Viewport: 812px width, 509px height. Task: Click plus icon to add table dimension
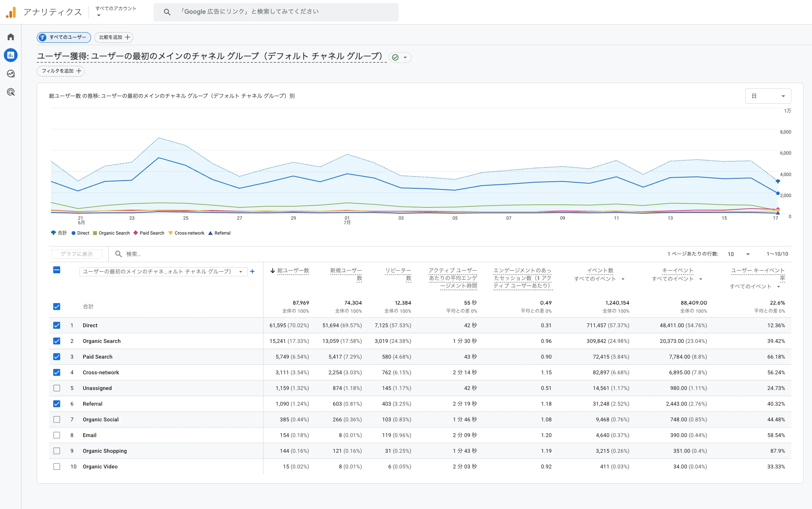point(252,271)
